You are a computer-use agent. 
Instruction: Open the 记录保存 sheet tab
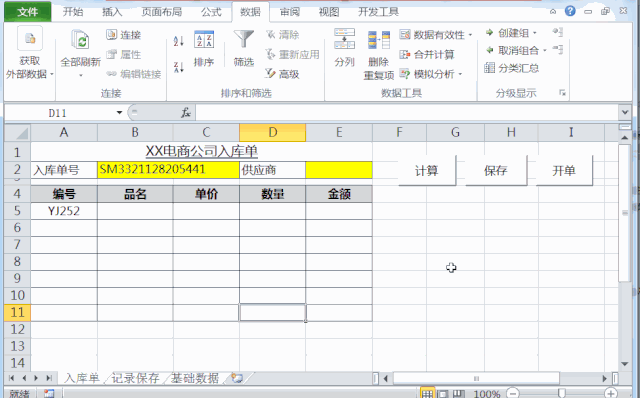(136, 378)
